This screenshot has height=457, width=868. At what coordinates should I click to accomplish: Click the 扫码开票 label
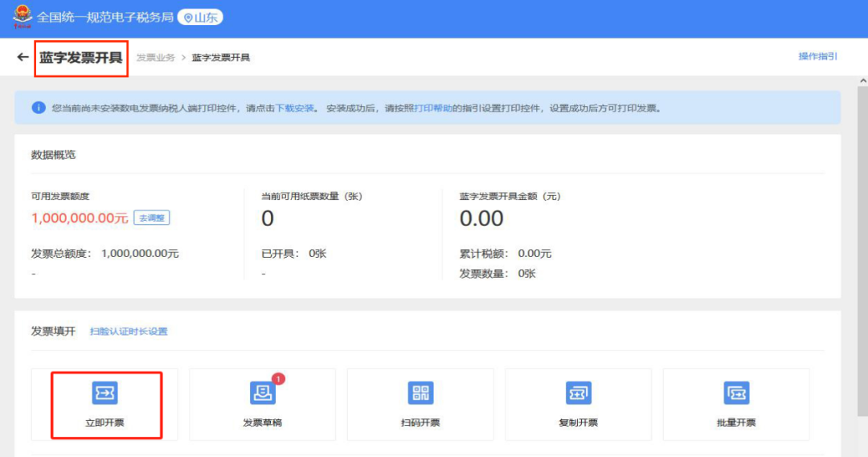pyautogui.click(x=420, y=422)
